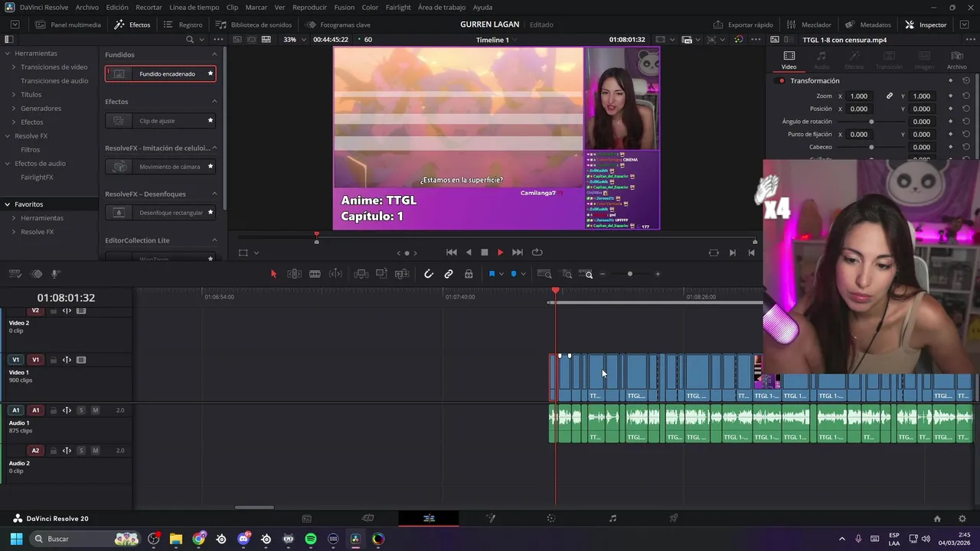Start playback with the red play button
980x551 pixels.
(501, 253)
